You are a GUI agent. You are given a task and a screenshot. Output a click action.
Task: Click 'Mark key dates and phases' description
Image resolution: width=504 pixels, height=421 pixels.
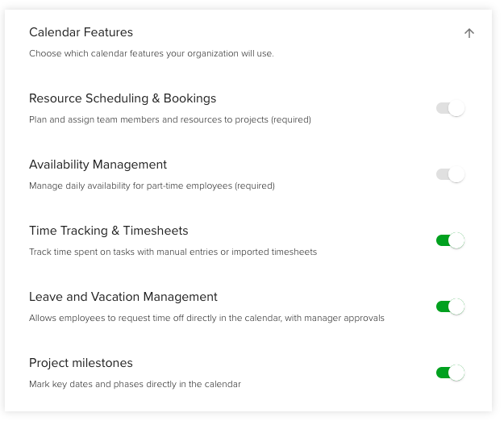coord(135,384)
